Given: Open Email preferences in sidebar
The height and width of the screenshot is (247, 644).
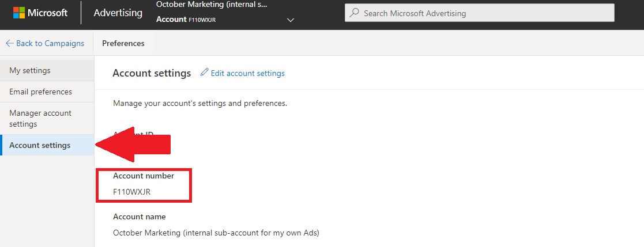Looking at the screenshot, I should pos(47,92).
